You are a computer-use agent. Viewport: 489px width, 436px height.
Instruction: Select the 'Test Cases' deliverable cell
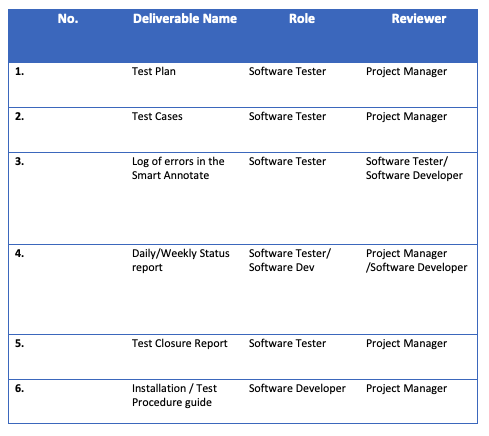point(157,116)
